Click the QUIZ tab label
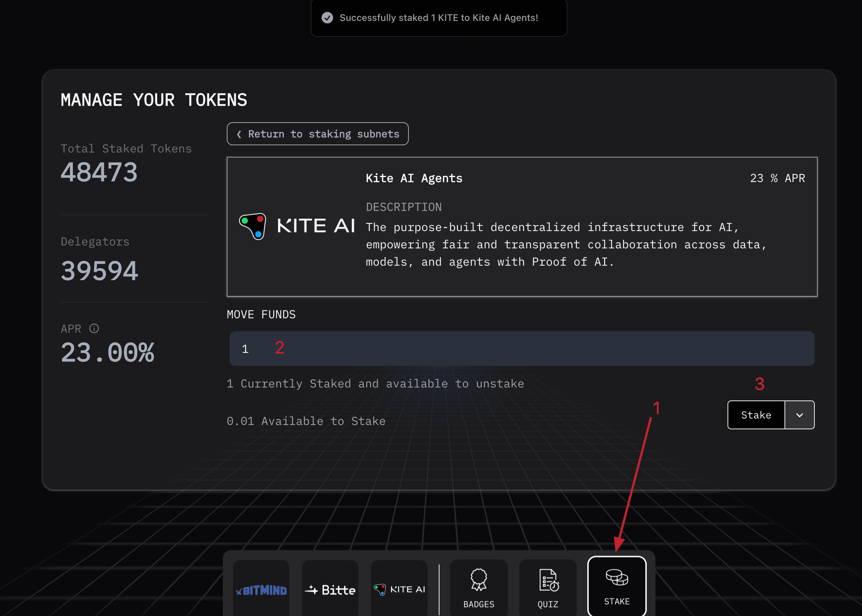862x616 pixels. (548, 604)
